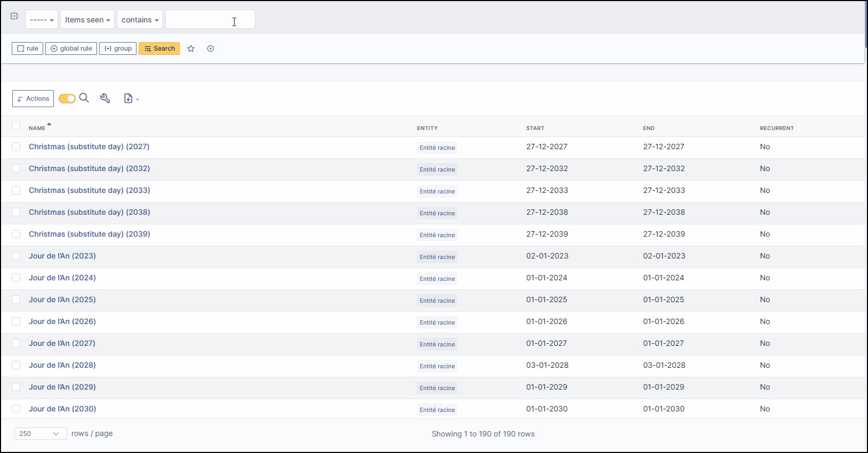Add a criteria group
Viewport: 868px width, 453px height.
(x=118, y=48)
